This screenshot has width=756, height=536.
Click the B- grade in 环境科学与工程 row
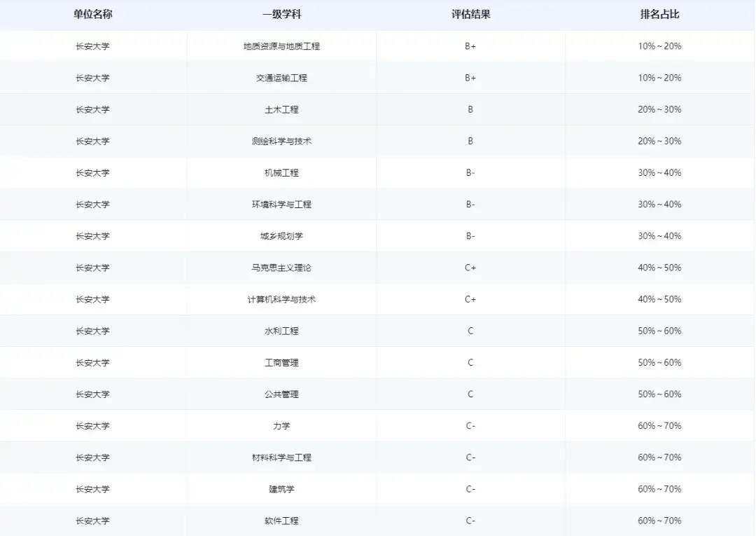470,205
